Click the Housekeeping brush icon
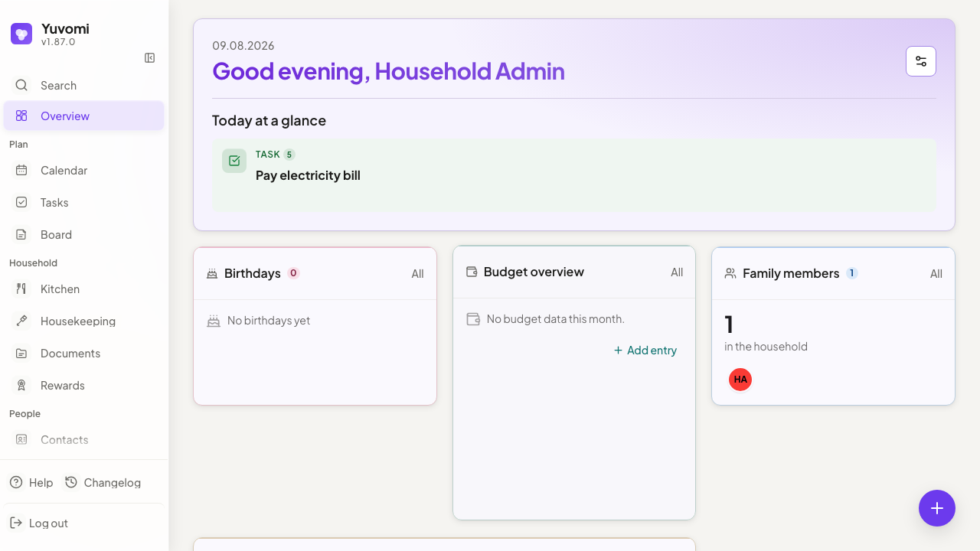The image size is (980, 551). tap(21, 321)
